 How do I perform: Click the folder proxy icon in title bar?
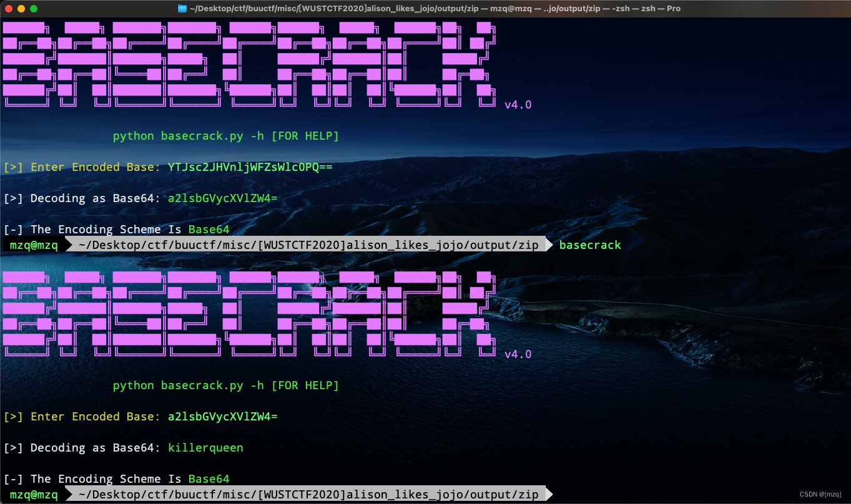(182, 9)
